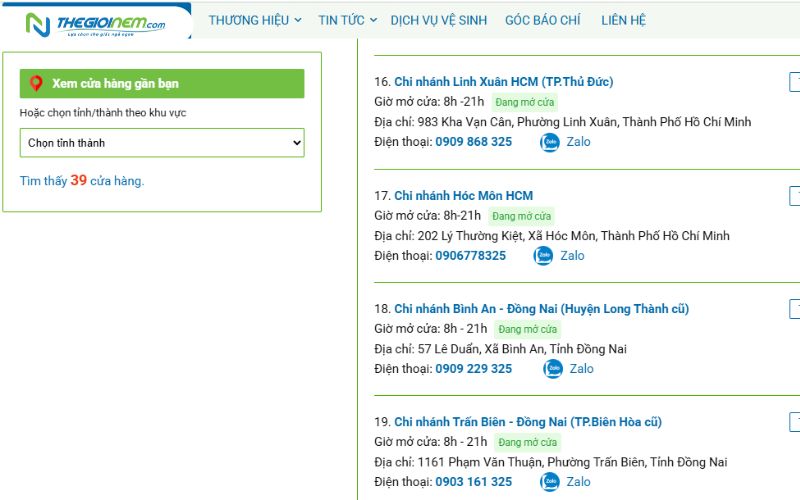Screen dimensions: 800x500
Task: Click Zalo text link for Hóc Môn branch
Action: coord(572,256)
